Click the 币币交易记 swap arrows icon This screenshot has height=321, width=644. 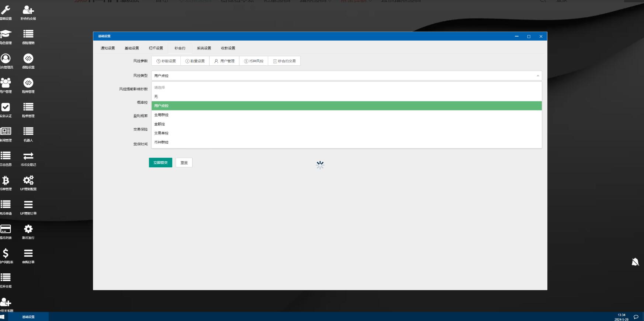28,158
